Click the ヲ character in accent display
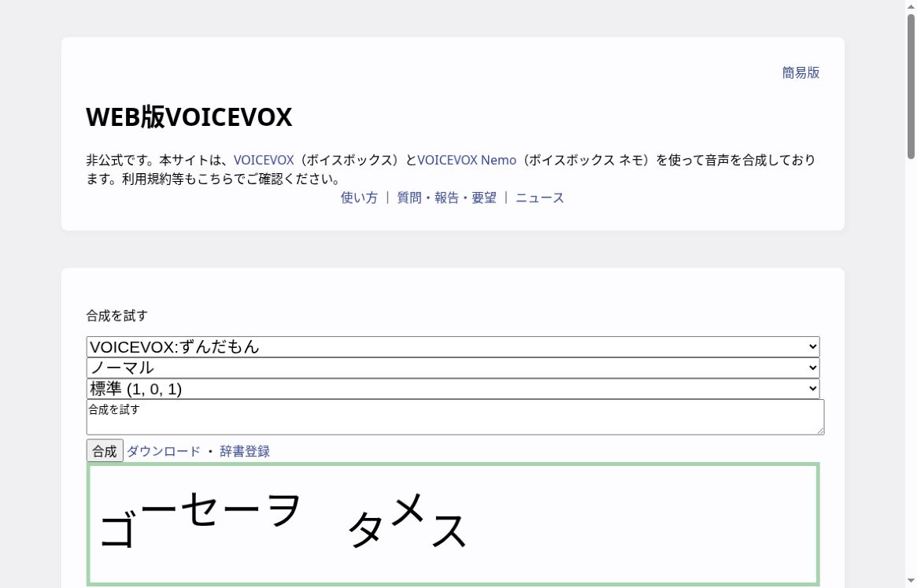917x588 pixels. coord(283,509)
